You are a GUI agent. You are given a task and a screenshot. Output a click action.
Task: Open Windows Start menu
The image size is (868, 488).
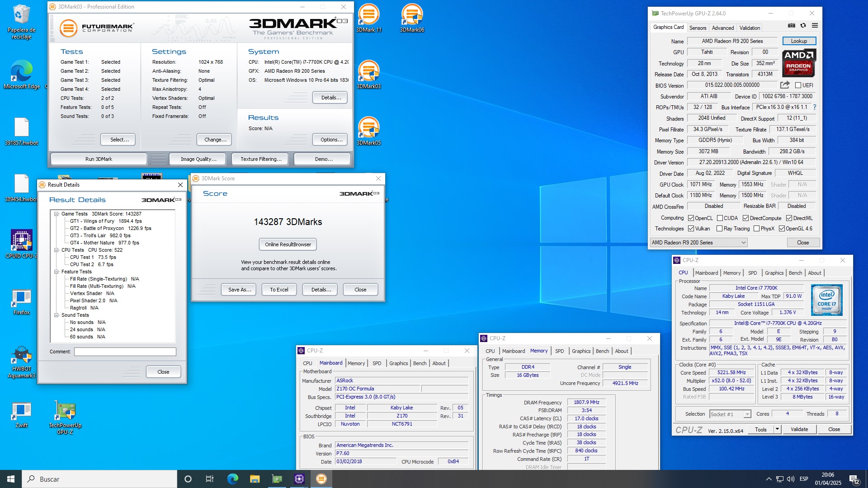tap(11, 479)
